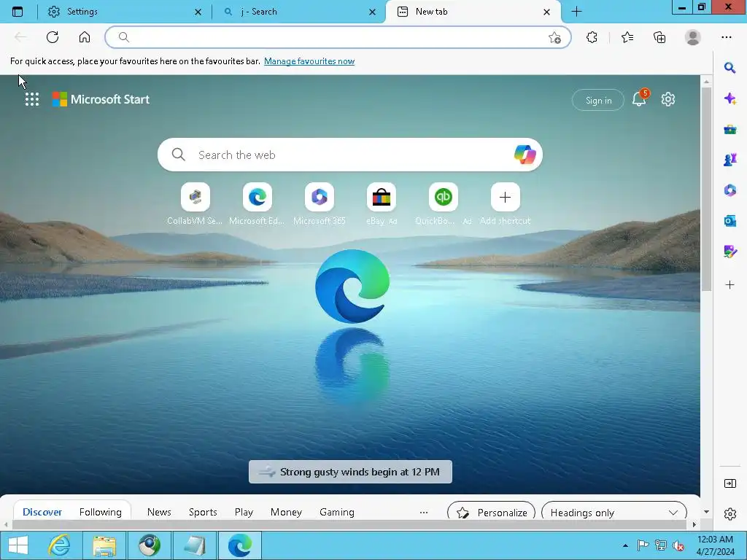Viewport: 747px width, 560px height.
Task: Open the Favourites list icon
Action: pos(627,37)
